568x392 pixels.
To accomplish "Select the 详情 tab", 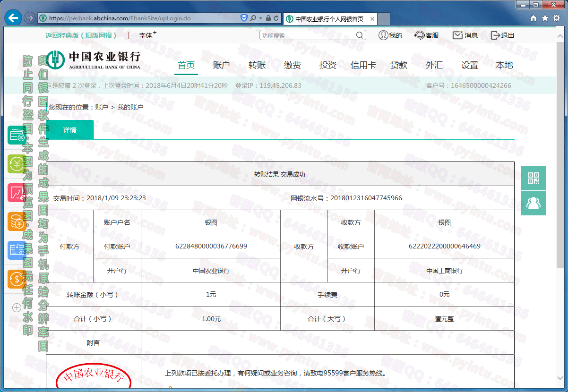I will (x=70, y=129).
